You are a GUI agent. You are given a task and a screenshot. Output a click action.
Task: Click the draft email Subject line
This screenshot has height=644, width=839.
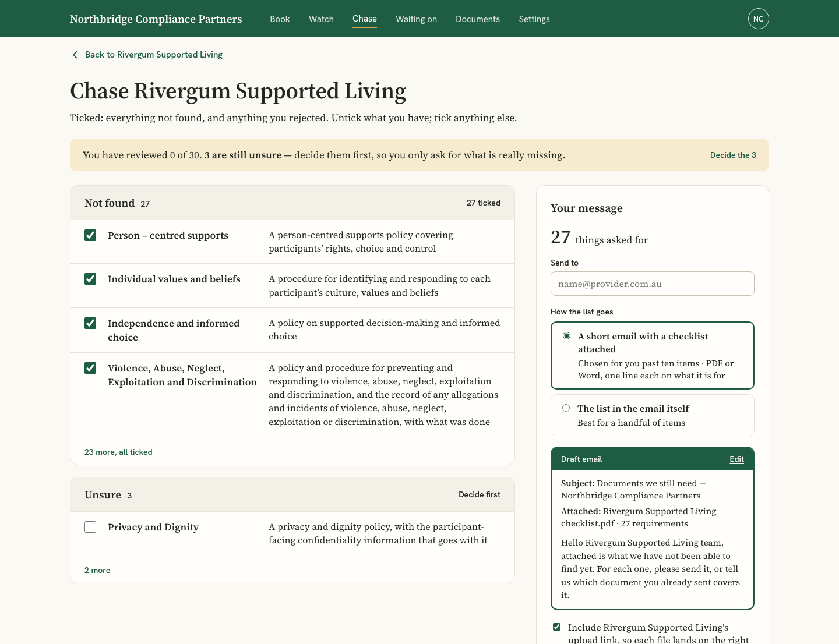tap(633, 489)
